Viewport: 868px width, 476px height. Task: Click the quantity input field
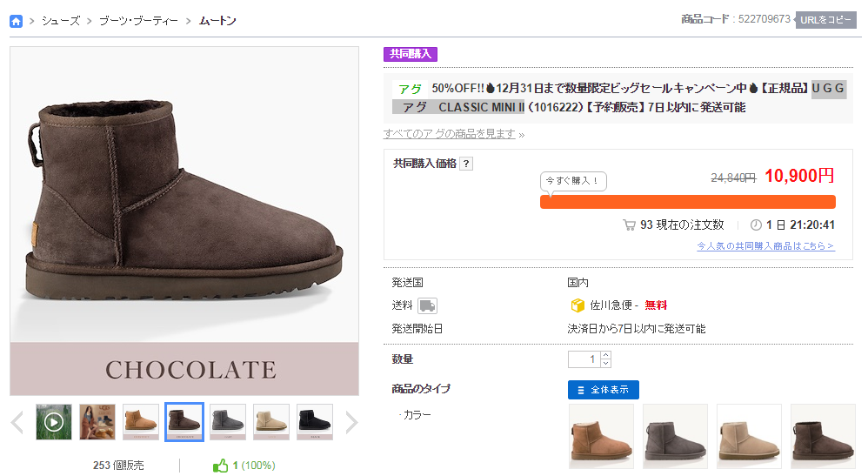point(584,359)
